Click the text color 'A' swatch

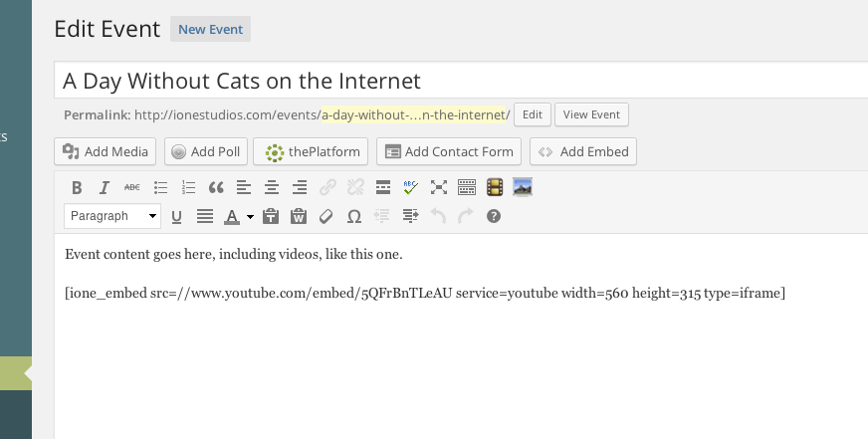tap(232, 216)
